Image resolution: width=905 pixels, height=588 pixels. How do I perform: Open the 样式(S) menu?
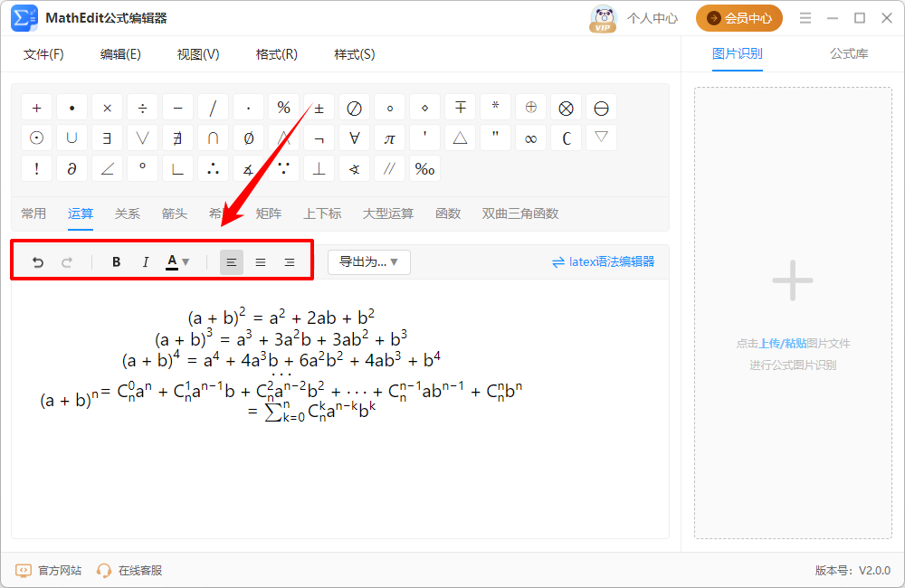[355, 54]
